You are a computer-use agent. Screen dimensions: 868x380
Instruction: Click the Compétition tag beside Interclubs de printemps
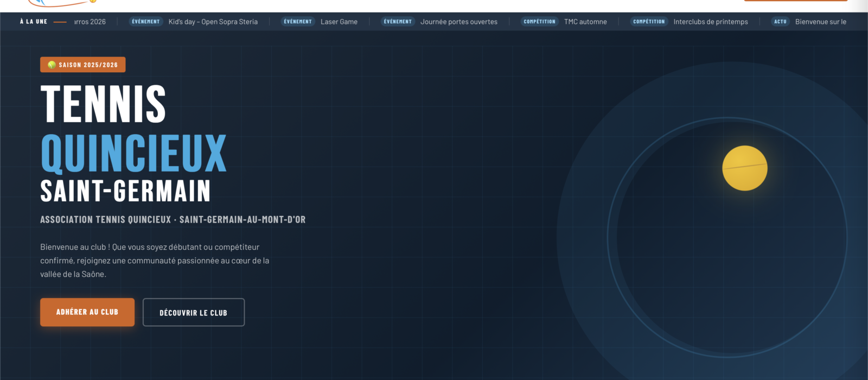pyautogui.click(x=649, y=22)
